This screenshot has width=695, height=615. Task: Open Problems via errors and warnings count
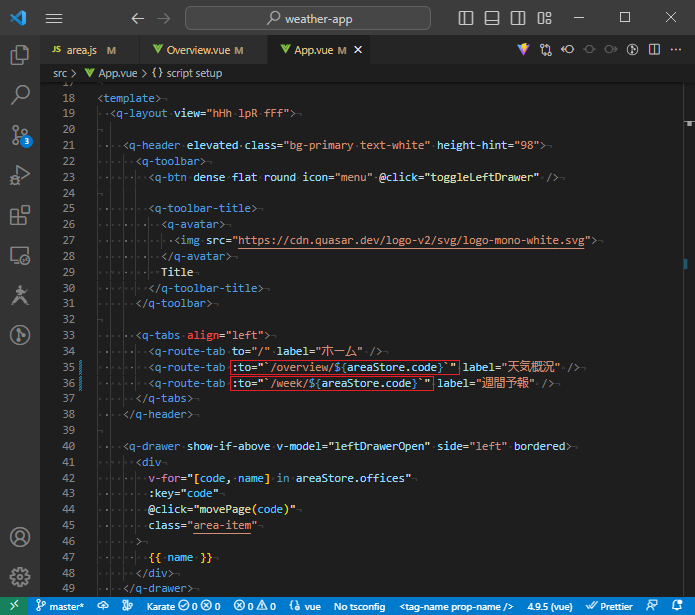(255, 606)
